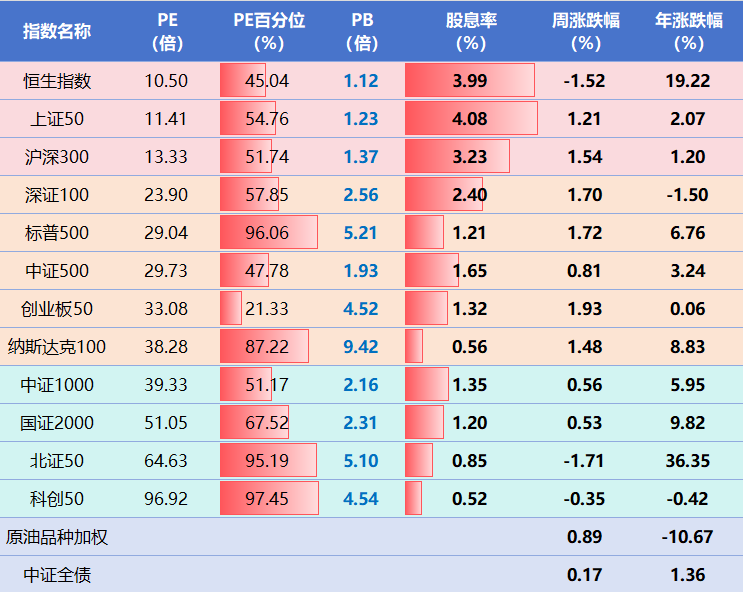Click the 中证1000 index name cell

pyautogui.click(x=57, y=385)
